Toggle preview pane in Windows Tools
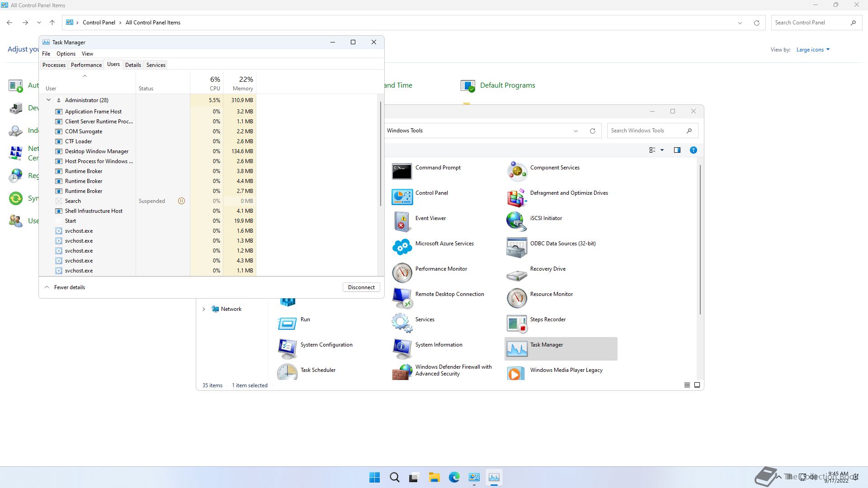 tap(677, 150)
